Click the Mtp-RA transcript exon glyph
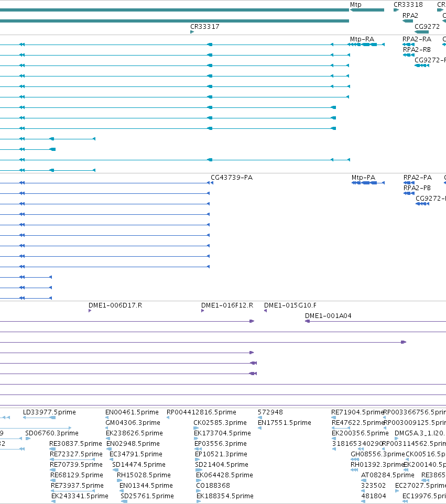Image resolution: width=446 pixels, height=504 pixels. [x=366, y=45]
